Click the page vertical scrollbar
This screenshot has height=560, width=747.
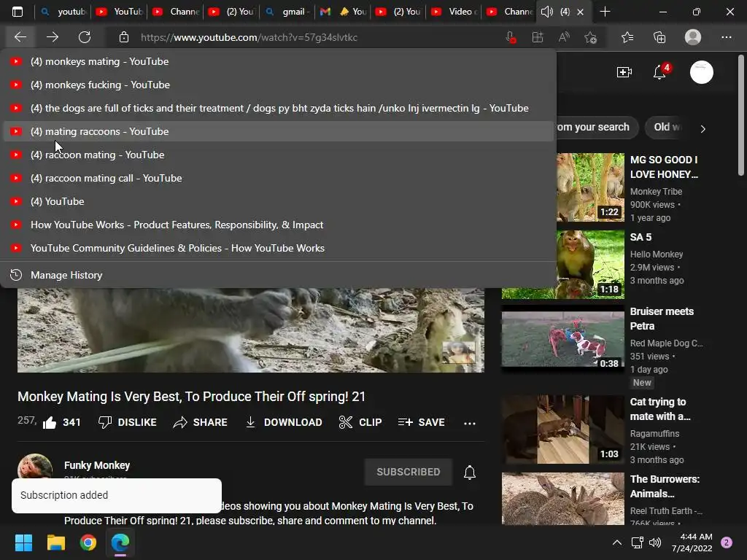click(740, 116)
